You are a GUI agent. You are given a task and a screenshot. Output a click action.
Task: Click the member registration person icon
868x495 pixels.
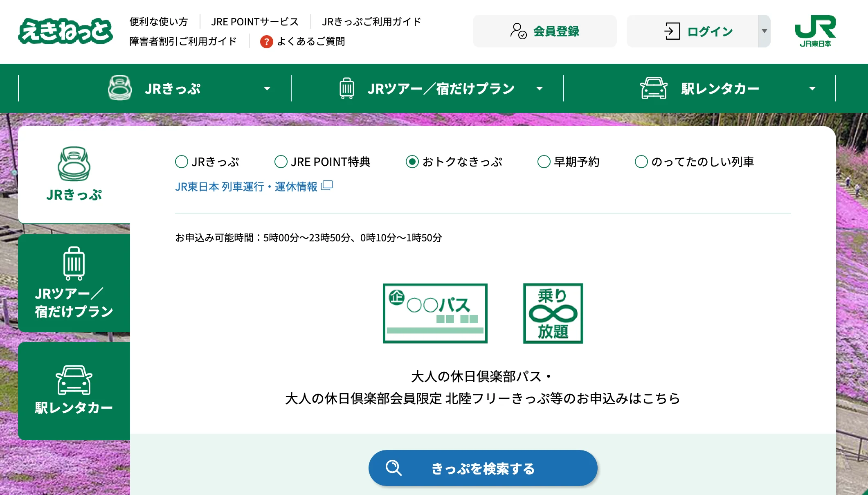[518, 31]
